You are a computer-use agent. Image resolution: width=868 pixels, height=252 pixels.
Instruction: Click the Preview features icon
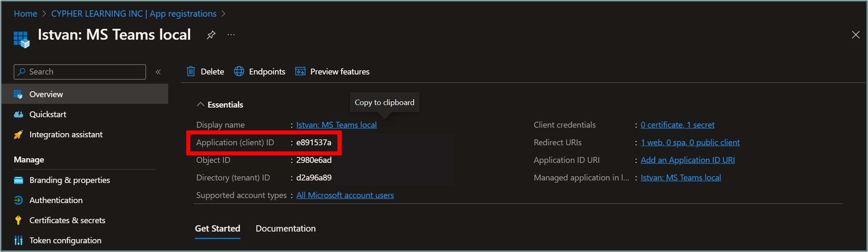(300, 71)
